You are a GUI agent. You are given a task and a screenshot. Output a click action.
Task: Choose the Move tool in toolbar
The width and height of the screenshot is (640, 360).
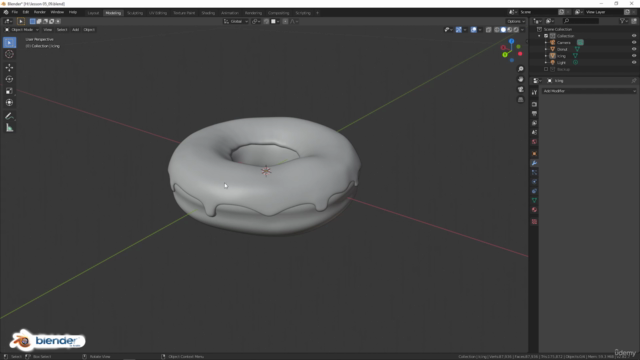[x=9, y=67]
